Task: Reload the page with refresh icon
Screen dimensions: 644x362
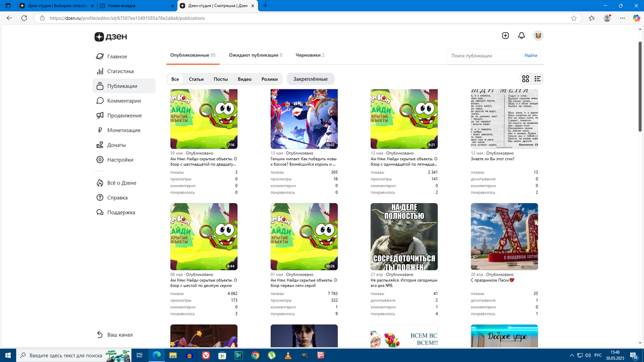Action: [x=24, y=18]
